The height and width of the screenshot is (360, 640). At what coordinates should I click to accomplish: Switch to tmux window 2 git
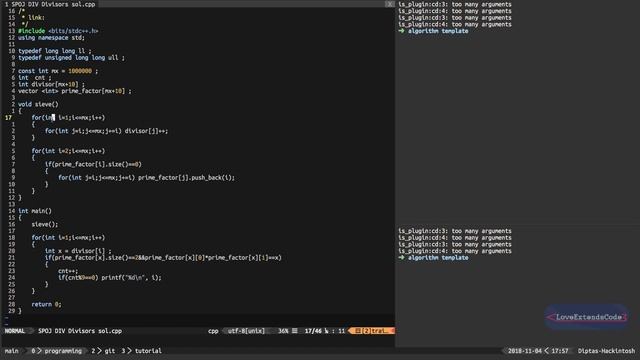coord(103,351)
